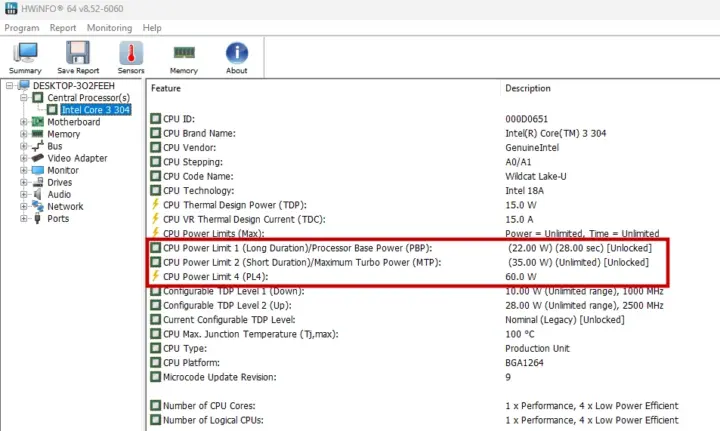Click the CPU Vendor row icon

tap(156, 147)
